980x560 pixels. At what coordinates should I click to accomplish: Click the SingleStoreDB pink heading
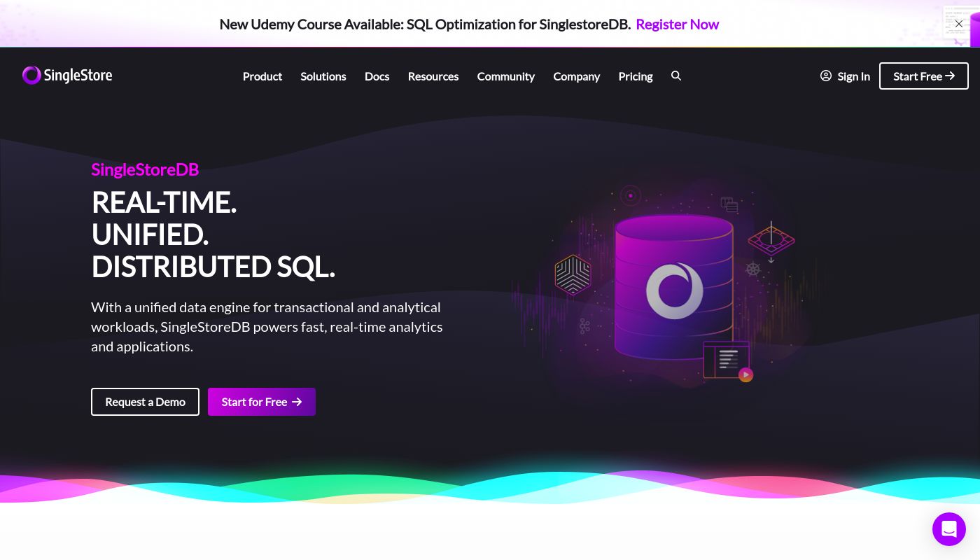point(145,169)
